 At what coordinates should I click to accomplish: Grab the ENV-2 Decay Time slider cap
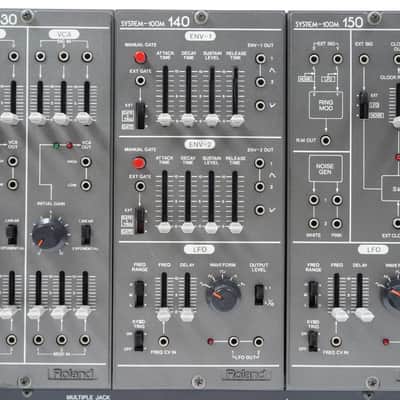188,228
